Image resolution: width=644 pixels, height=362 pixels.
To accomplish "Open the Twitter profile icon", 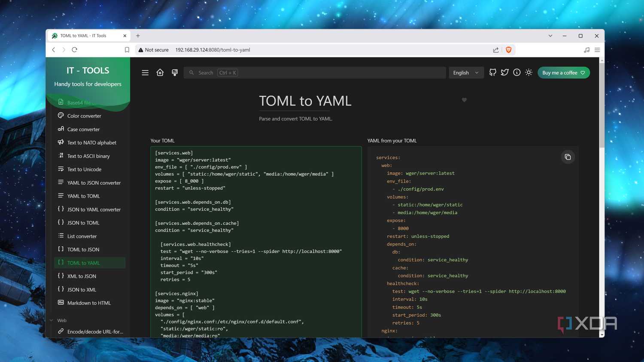I will point(505,73).
